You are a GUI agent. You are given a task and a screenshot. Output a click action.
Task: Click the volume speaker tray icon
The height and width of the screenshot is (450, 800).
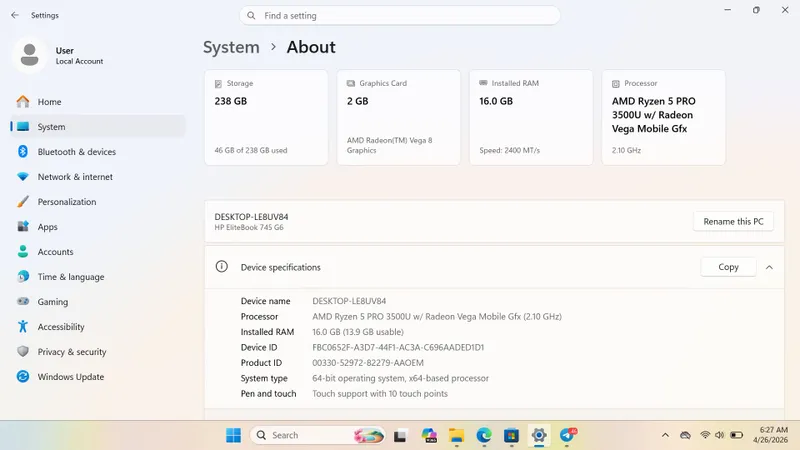[719, 435]
